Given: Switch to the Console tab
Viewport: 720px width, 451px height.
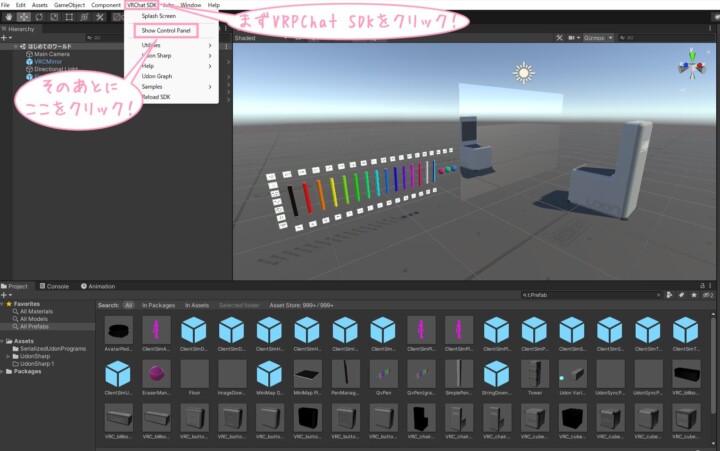Looking at the screenshot, I should tap(54, 286).
